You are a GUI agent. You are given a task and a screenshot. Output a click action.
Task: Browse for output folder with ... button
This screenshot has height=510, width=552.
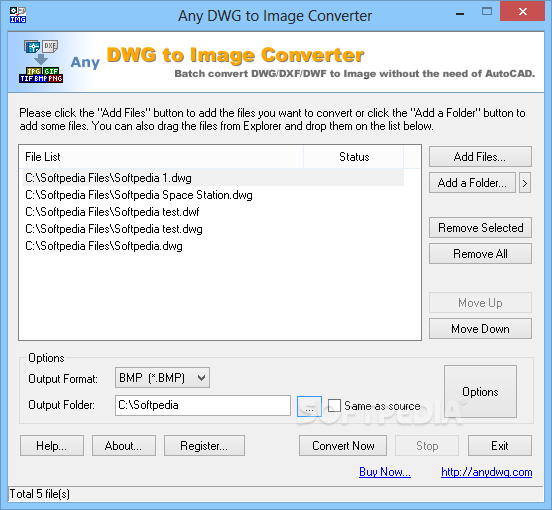pyautogui.click(x=309, y=406)
